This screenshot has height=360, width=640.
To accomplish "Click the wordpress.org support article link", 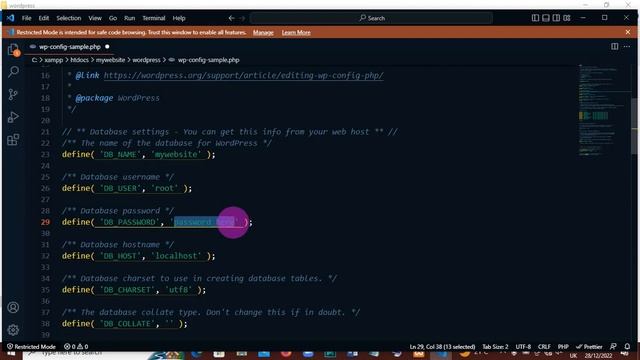I will [x=244, y=76].
